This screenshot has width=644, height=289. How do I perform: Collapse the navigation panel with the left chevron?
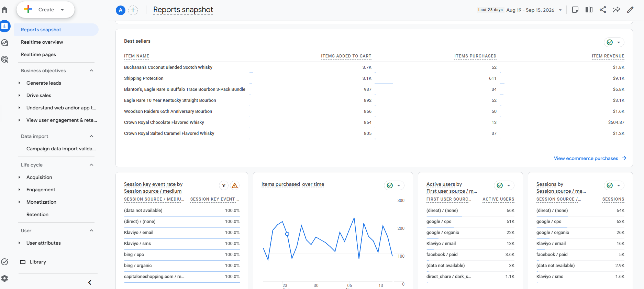tap(90, 282)
